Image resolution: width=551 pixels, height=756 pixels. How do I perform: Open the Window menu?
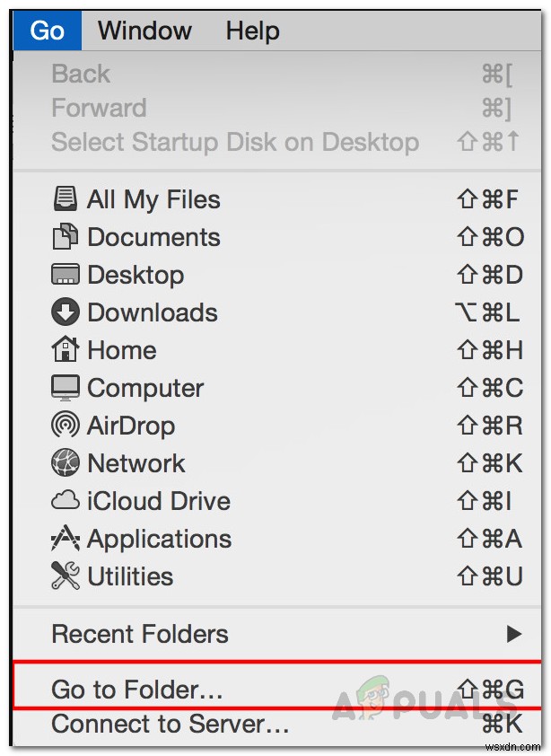click(x=144, y=30)
